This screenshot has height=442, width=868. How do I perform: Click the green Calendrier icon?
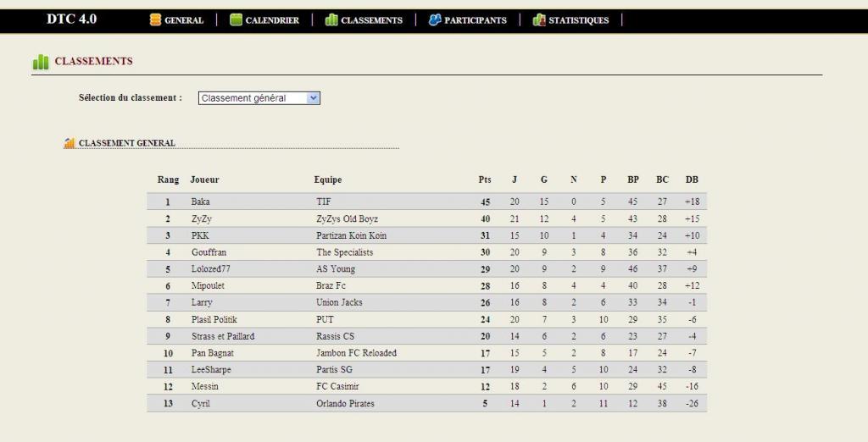(236, 20)
